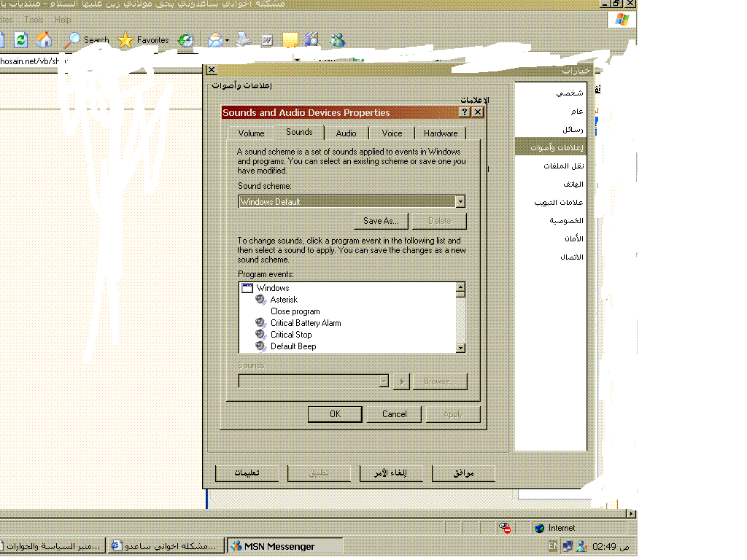
Task: Expand the Sound scheme dropdown
Action: point(460,202)
